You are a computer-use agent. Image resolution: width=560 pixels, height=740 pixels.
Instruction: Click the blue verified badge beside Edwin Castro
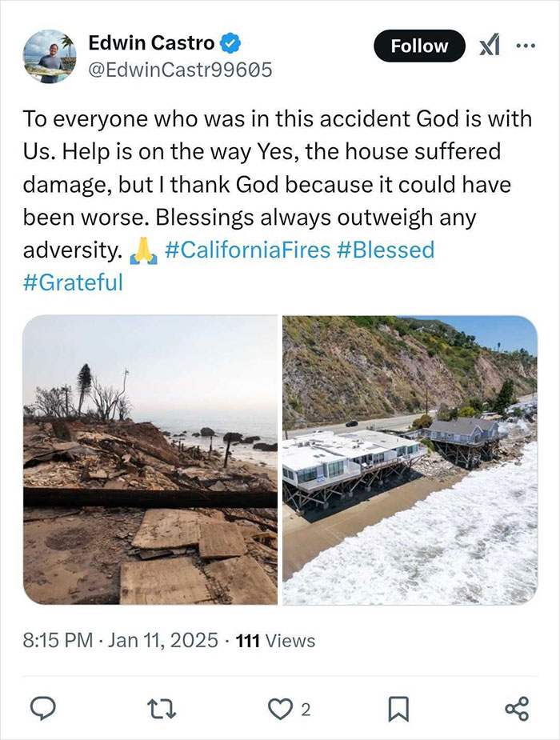pyautogui.click(x=229, y=46)
